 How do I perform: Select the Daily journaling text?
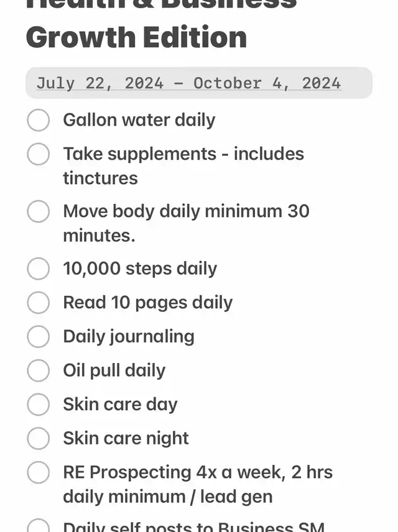tap(128, 337)
